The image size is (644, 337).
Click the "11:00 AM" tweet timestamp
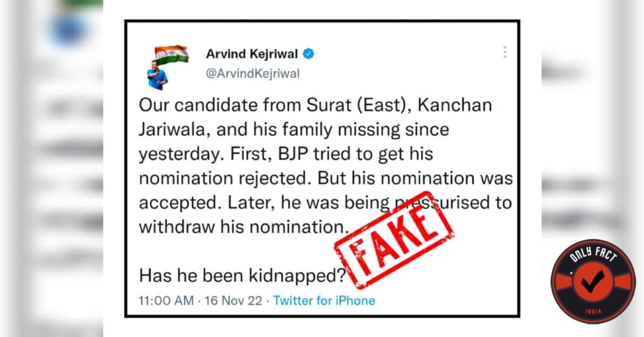(x=166, y=301)
